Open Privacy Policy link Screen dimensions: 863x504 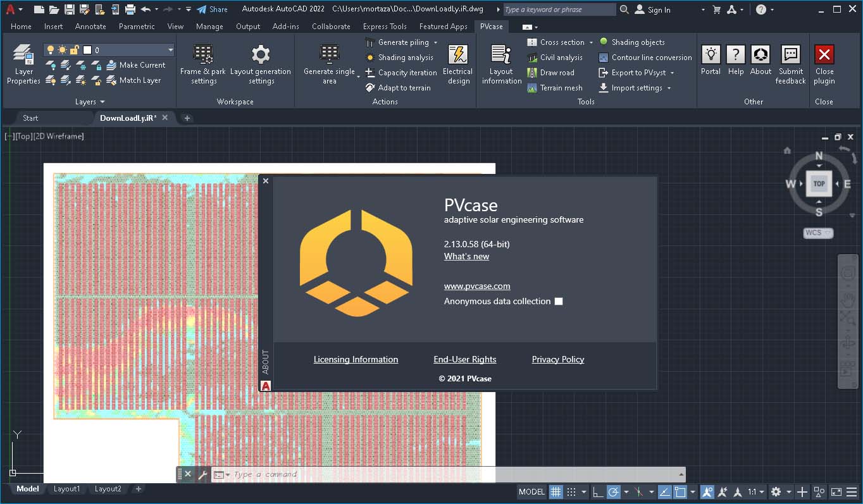click(x=558, y=359)
